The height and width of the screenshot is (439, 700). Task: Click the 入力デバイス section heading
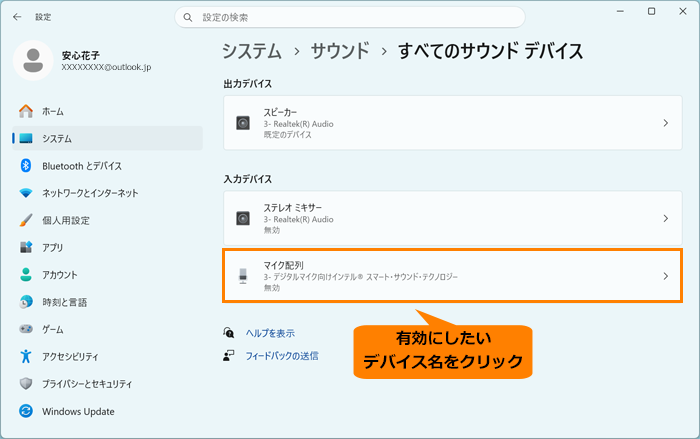click(x=247, y=179)
